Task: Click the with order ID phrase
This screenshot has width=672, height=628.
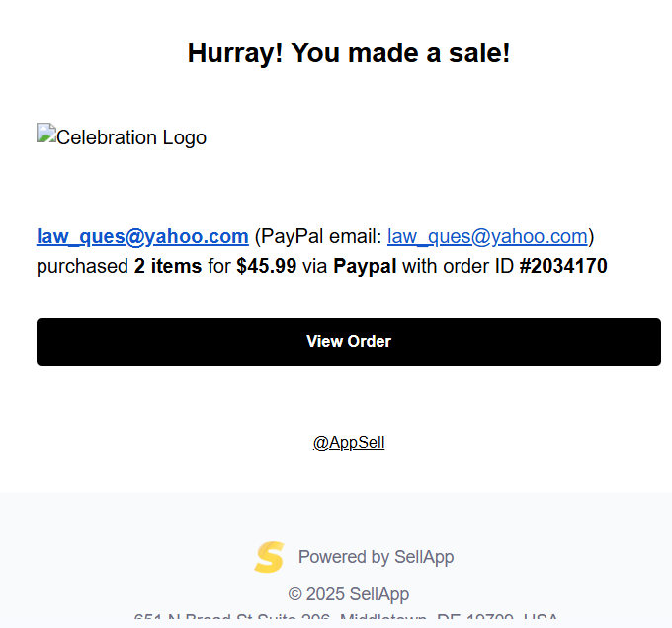Action: pyautogui.click(x=458, y=266)
